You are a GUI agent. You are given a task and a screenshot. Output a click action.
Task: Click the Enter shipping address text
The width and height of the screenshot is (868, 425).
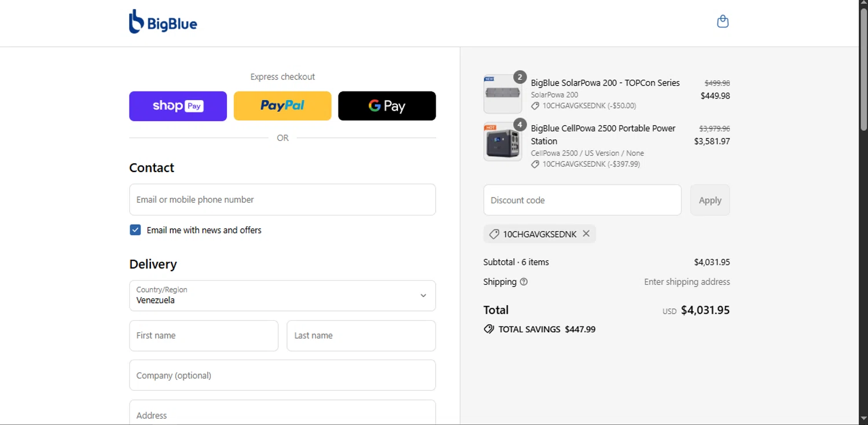tap(687, 282)
